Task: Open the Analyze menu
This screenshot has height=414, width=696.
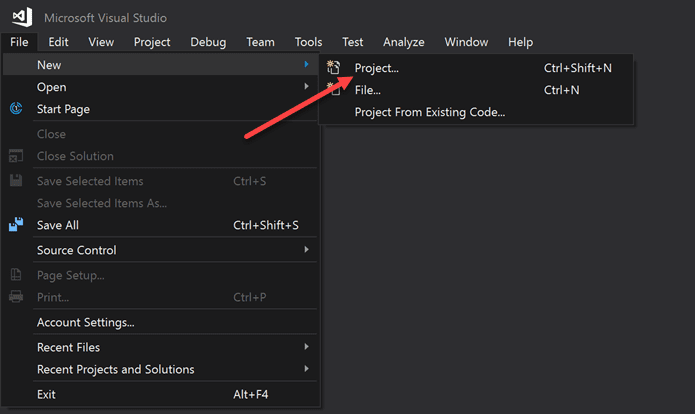Action: click(403, 42)
